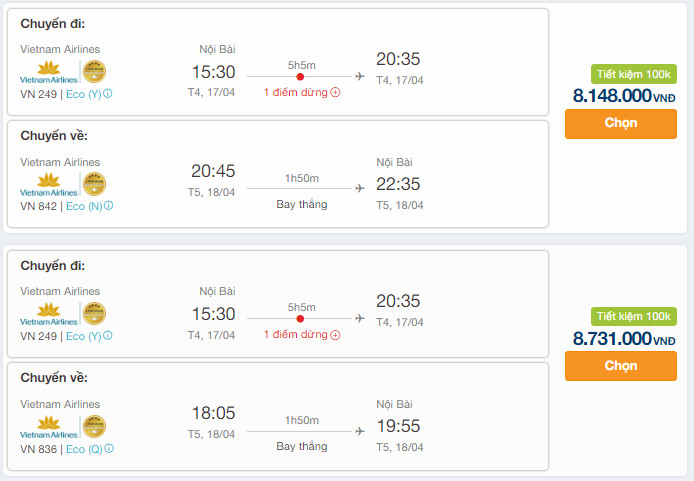
Task: Click 'Tiết kiệm 100k' badge above 8.731.000
Action: pos(634,316)
